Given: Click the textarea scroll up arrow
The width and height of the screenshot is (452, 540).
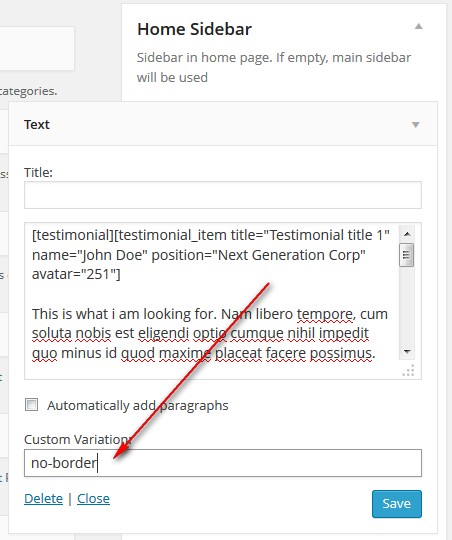Looking at the screenshot, I should click(407, 234).
